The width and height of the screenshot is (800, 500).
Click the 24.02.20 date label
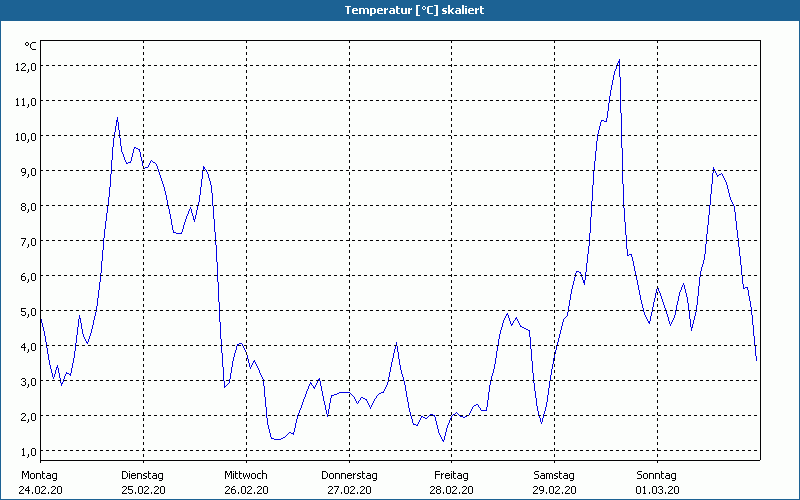click(40, 490)
